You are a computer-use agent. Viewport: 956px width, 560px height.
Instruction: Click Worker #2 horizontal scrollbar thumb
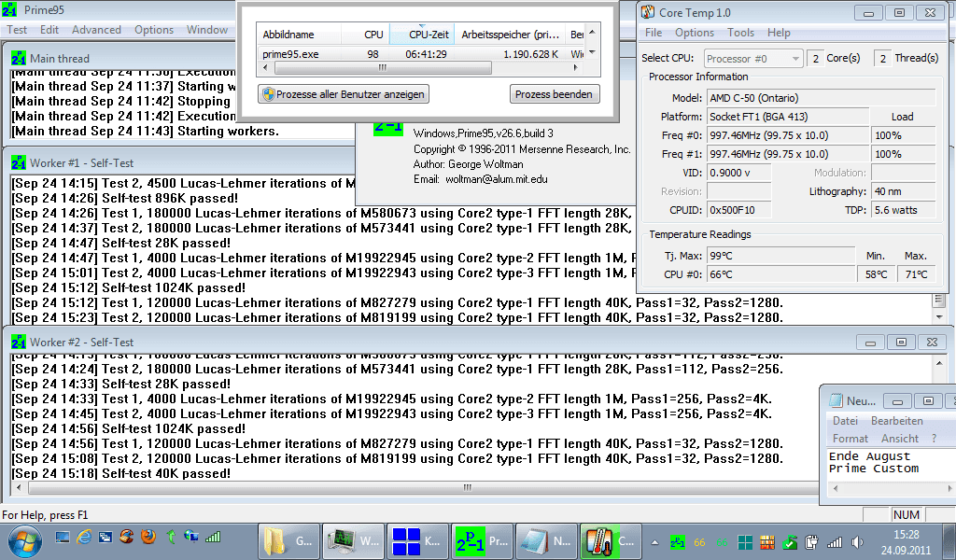tap(468, 487)
